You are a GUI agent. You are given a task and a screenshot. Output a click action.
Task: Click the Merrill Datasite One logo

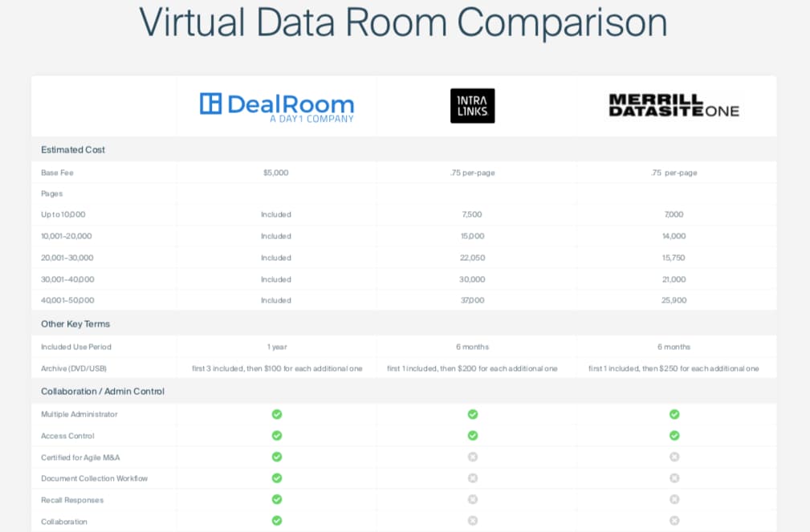pyautogui.click(x=674, y=106)
